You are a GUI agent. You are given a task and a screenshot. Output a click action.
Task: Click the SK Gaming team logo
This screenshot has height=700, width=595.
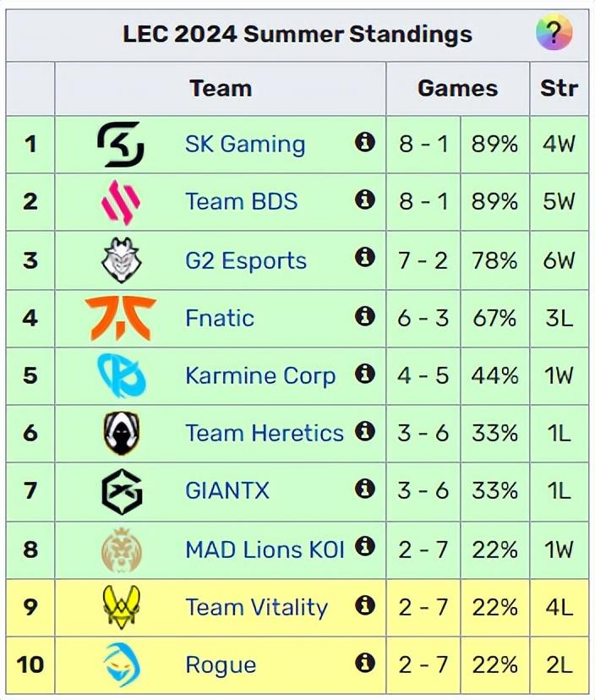tap(121, 144)
